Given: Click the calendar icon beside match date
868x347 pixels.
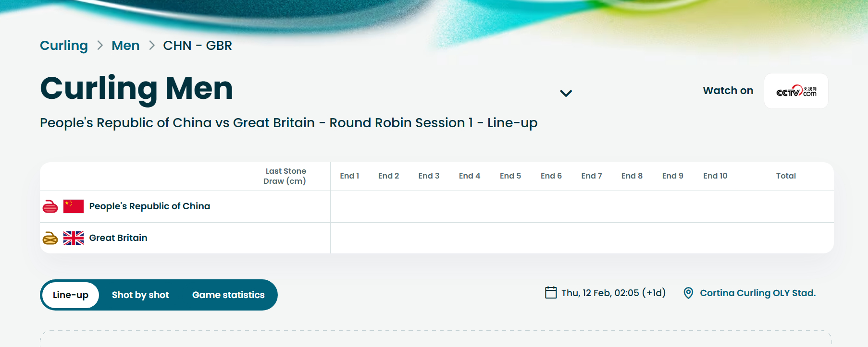Looking at the screenshot, I should (x=551, y=293).
